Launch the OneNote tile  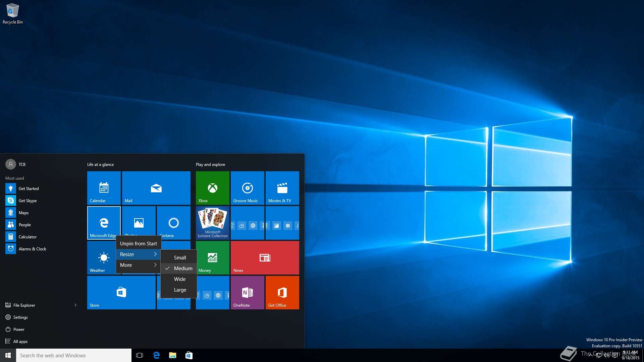248,293
